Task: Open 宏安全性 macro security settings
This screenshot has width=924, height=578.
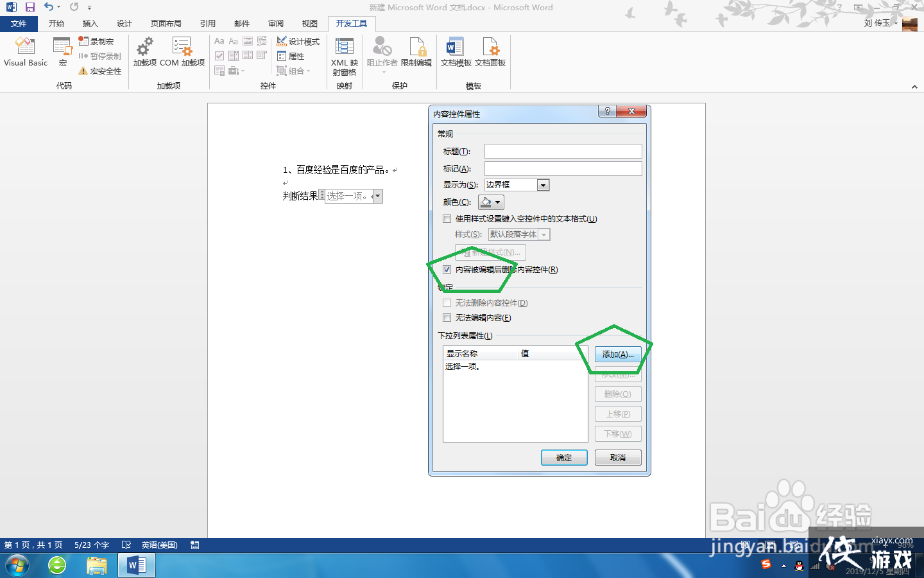Action: click(100, 71)
